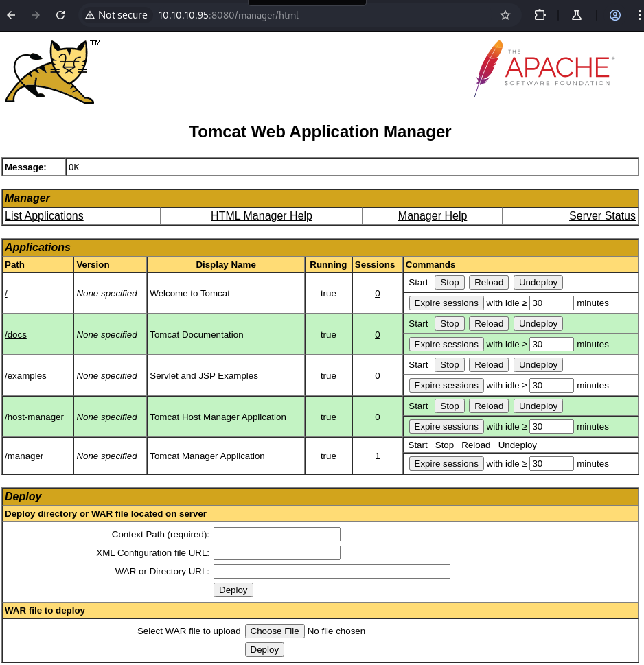Reload the page with the refresh icon
Image resolution: width=644 pixels, height=665 pixels.
coord(60,15)
